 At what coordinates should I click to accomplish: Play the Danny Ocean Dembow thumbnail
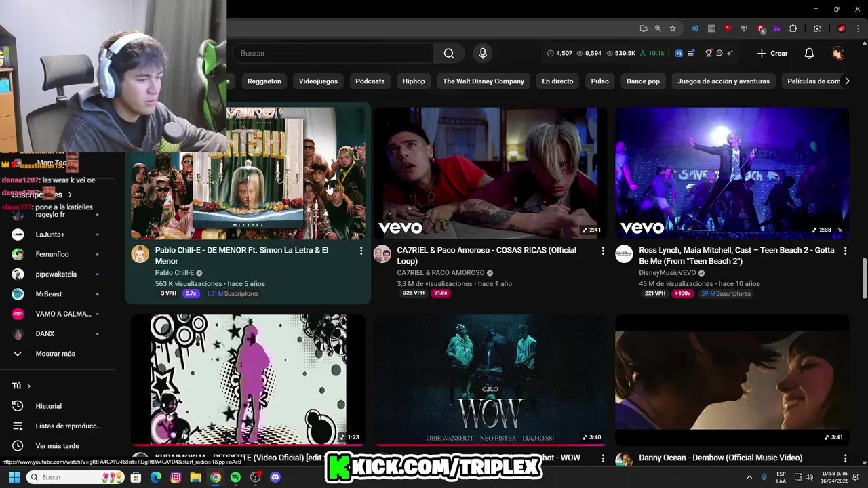click(732, 380)
